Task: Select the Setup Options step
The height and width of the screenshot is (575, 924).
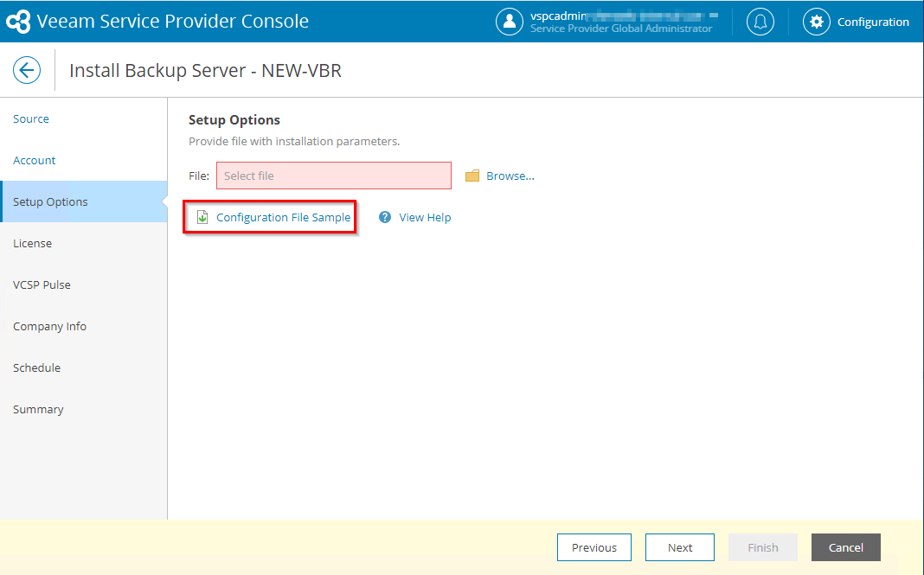Action: click(x=84, y=201)
